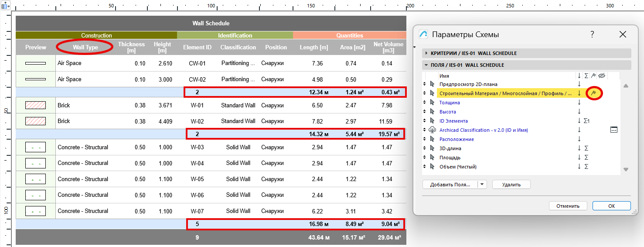
Task: Click the hidden-eye column header icon
Action: [602, 76]
